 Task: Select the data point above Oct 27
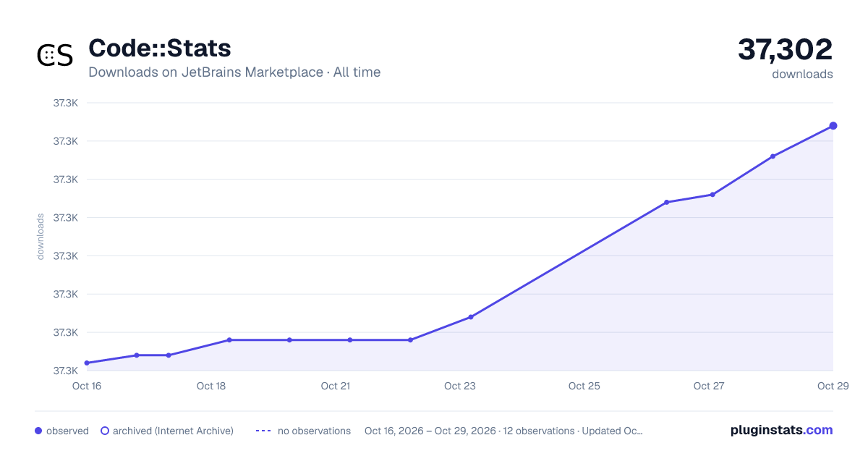tap(712, 195)
